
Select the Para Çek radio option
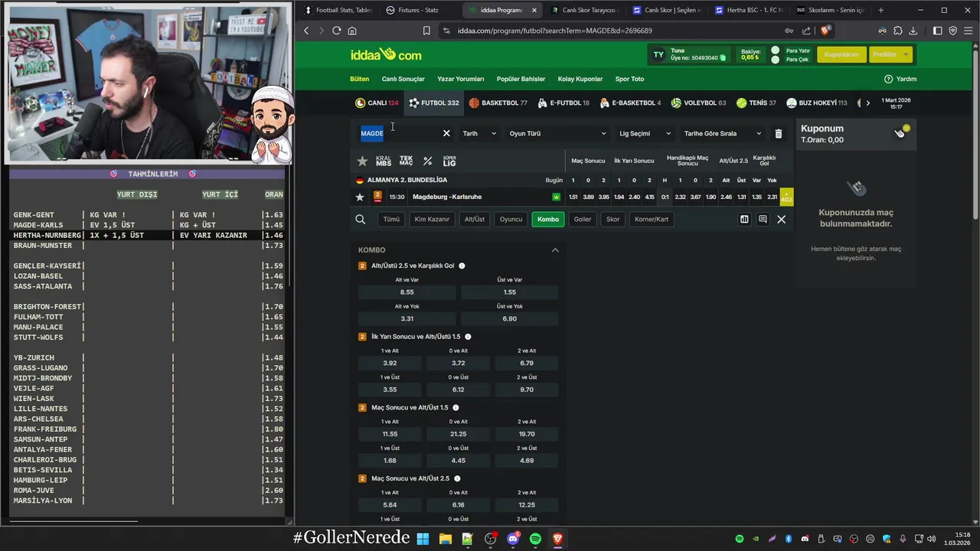pos(776,60)
